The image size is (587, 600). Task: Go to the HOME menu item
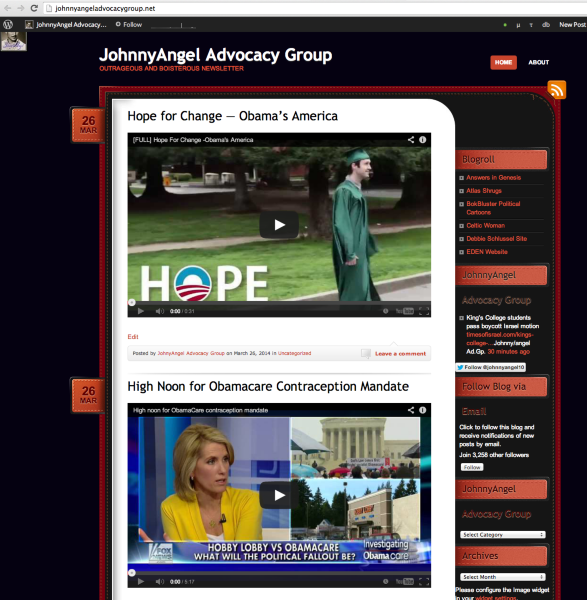503,62
